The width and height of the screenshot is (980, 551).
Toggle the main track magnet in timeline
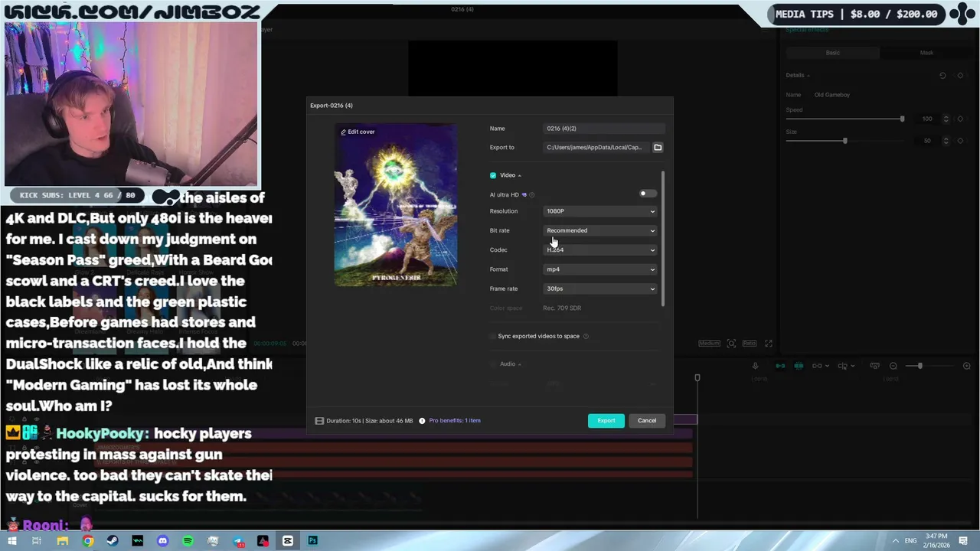[x=780, y=366]
